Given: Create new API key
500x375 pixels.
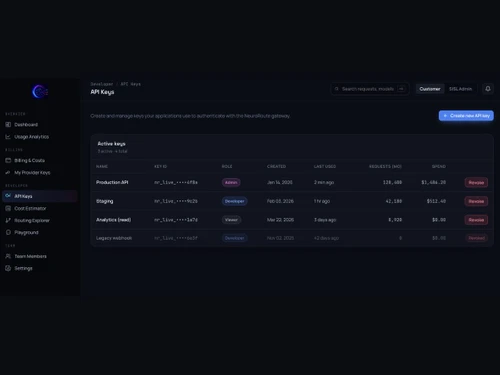Looking at the screenshot, I should coord(466,116).
